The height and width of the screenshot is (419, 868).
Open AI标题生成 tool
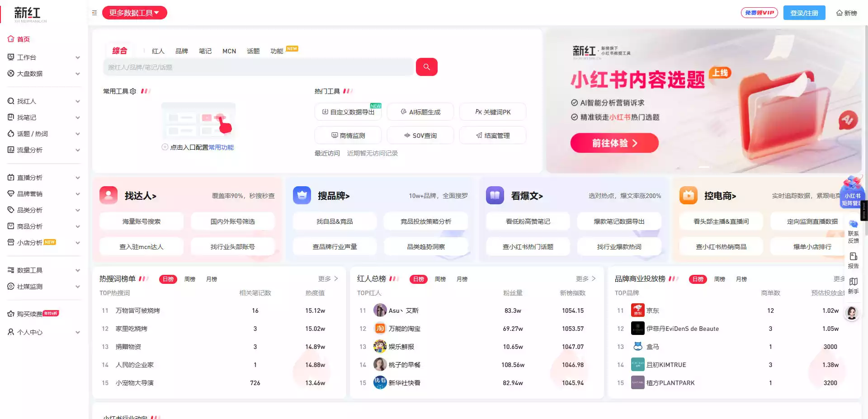pos(420,112)
